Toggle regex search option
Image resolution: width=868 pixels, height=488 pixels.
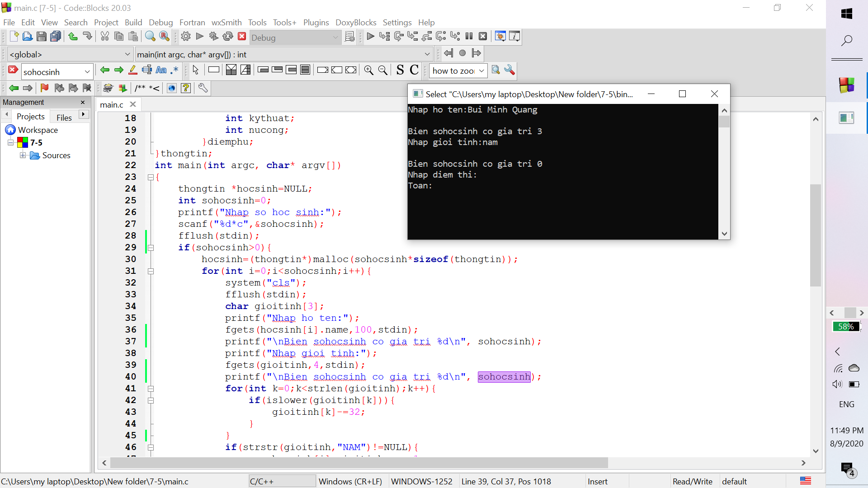(x=175, y=70)
